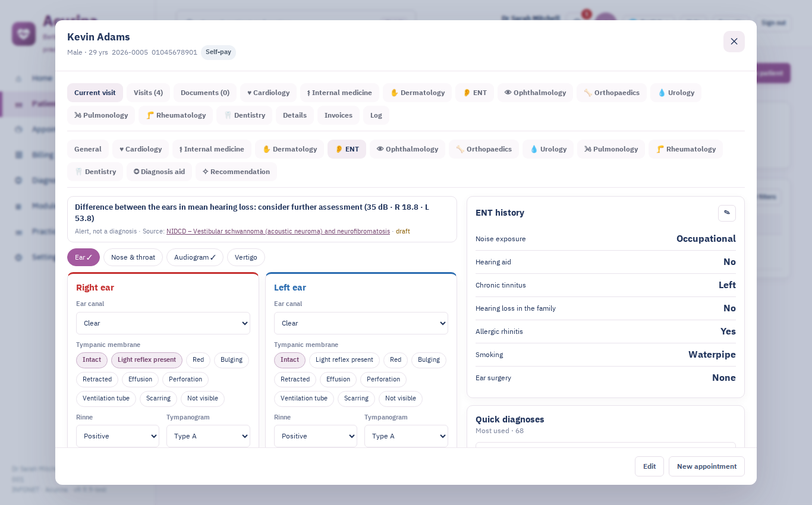Toggle right ear Bulging chip
Viewport: 812px width, 505px height.
(231, 360)
